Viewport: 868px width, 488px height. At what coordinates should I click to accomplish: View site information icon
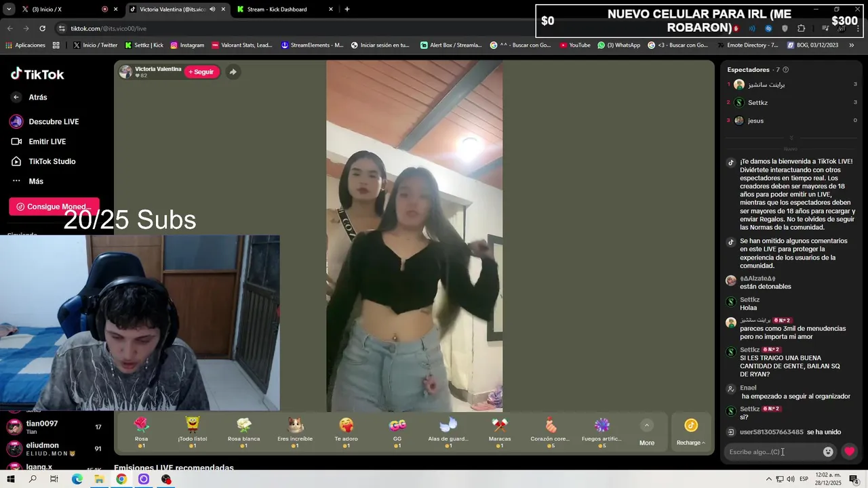click(62, 28)
